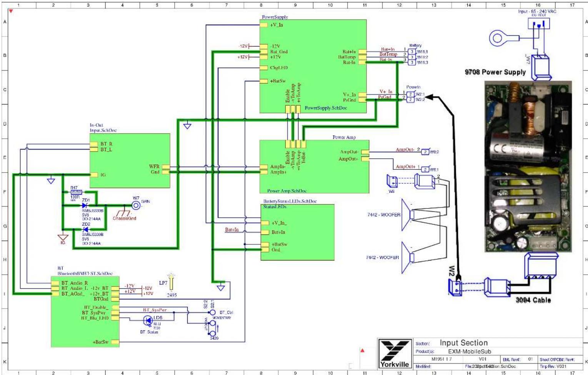Select the W11:1 battery connector pin
Screen dimensions: 588x375
click(411, 51)
